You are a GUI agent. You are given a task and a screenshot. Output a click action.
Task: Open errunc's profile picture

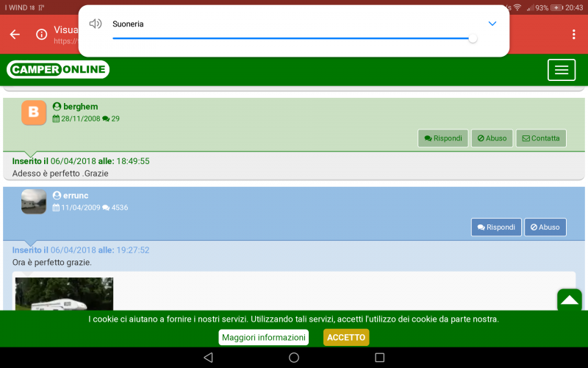click(34, 202)
